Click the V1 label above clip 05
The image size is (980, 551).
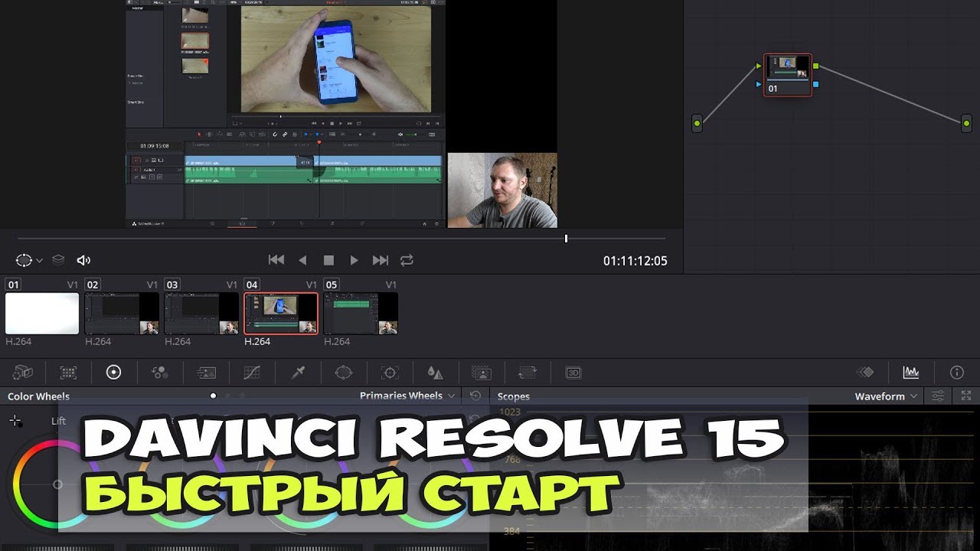[x=390, y=285]
